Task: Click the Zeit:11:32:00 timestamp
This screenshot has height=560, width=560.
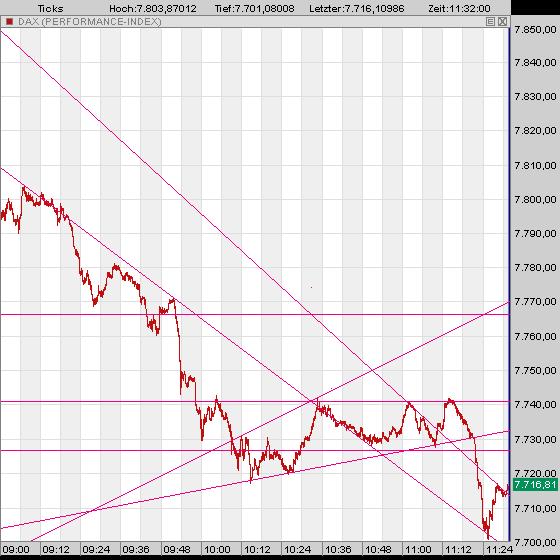Action: click(x=459, y=8)
